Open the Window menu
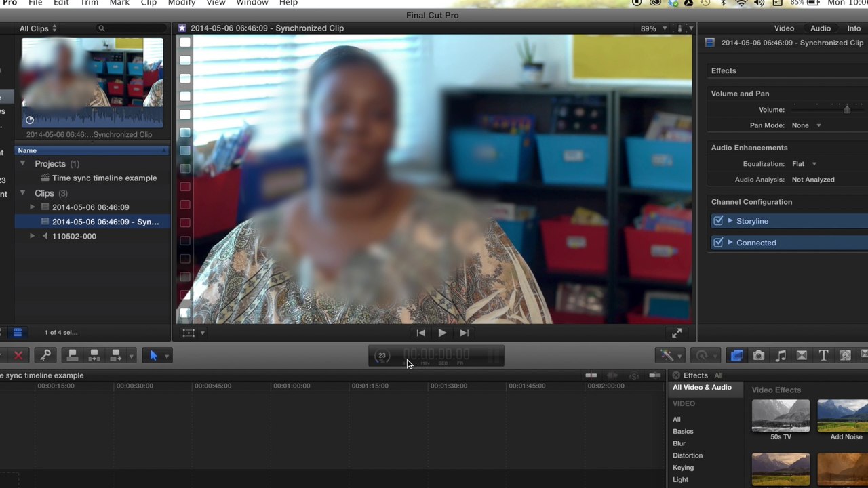Viewport: 868px width, 488px height. point(252,3)
